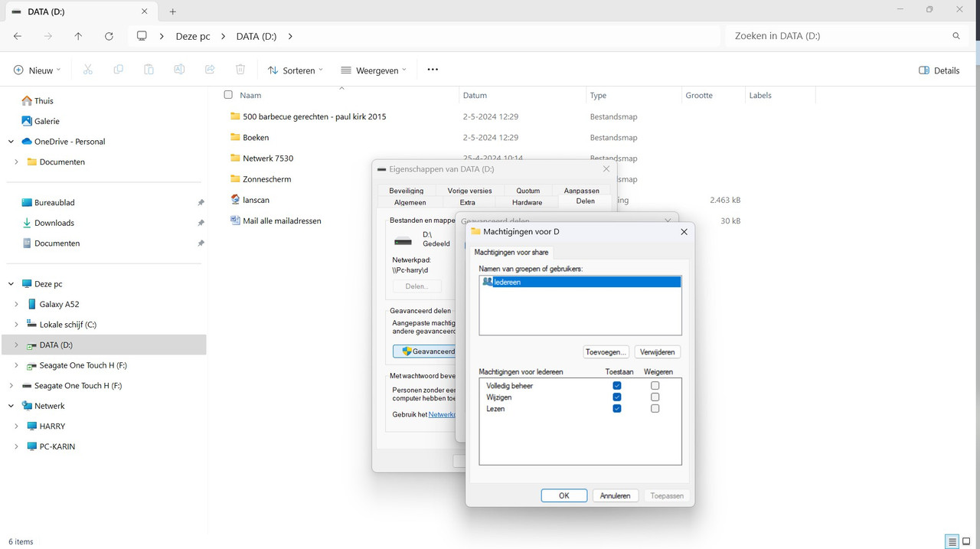Click the Annuleren button
980x549 pixels.
click(x=616, y=495)
